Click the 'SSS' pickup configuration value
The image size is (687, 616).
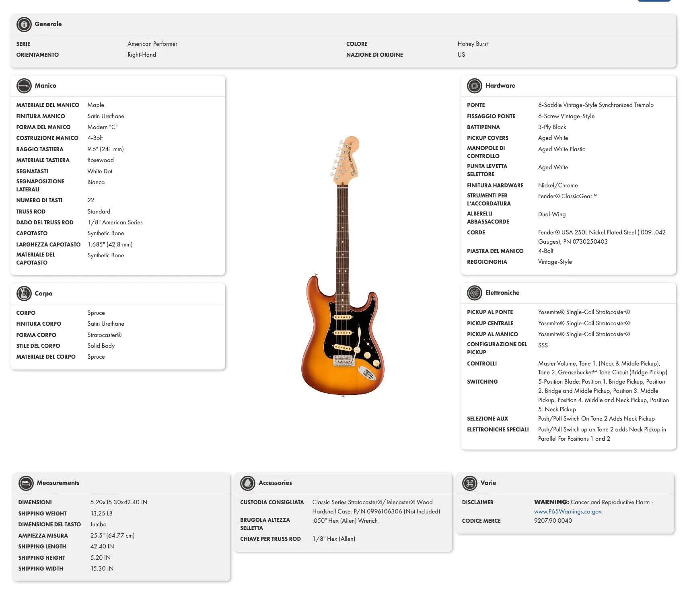click(543, 345)
